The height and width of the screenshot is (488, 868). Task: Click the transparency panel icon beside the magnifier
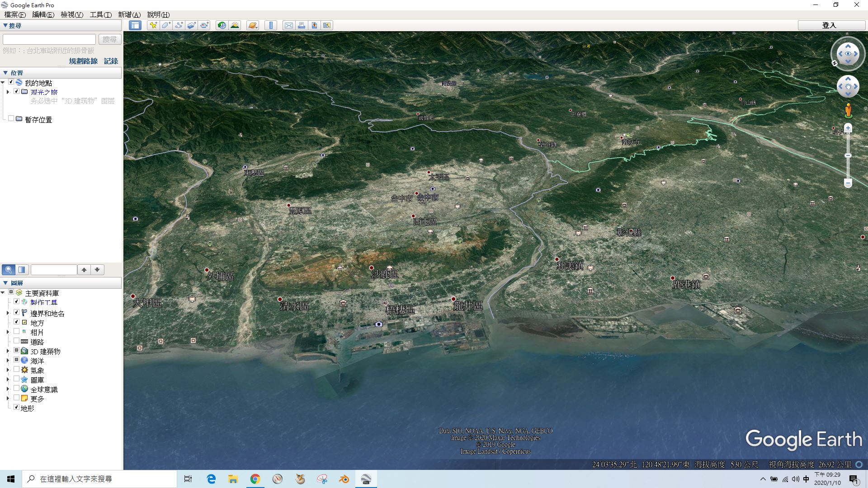22,270
